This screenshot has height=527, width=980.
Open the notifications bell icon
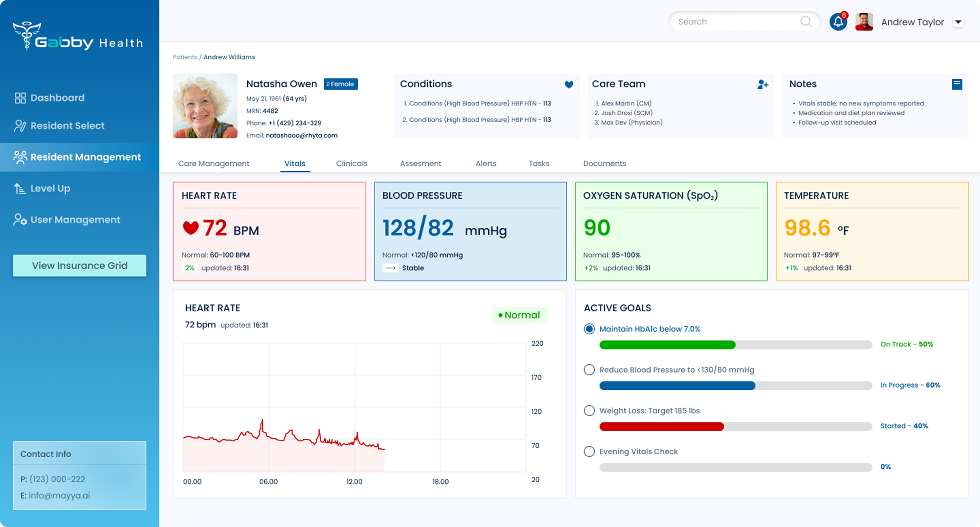(838, 22)
